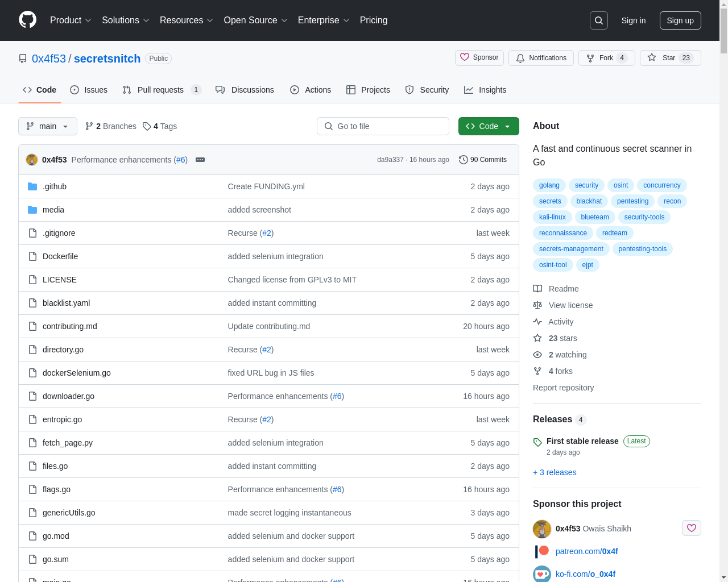Open the secrets-management topic tag
728x582 pixels.
(571, 249)
